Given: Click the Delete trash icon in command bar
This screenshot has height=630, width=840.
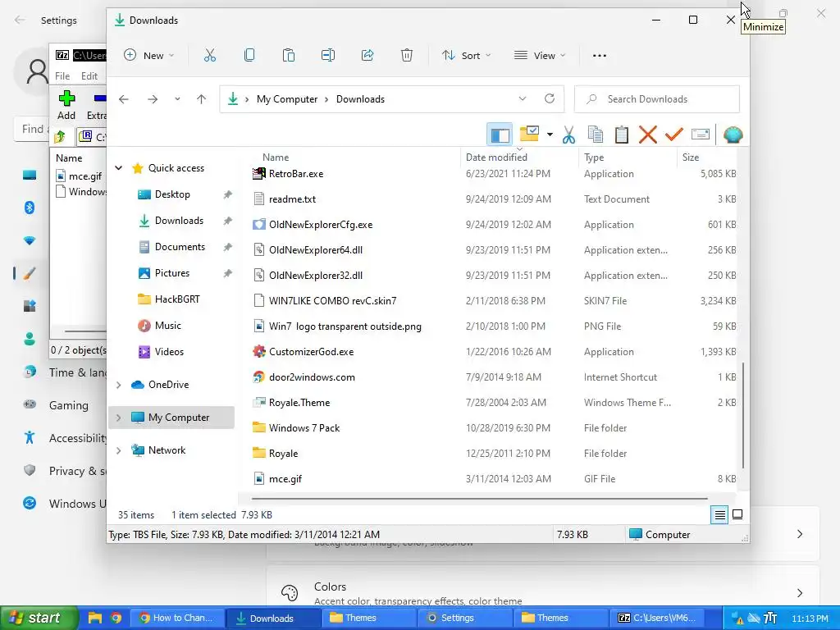Looking at the screenshot, I should [407, 55].
